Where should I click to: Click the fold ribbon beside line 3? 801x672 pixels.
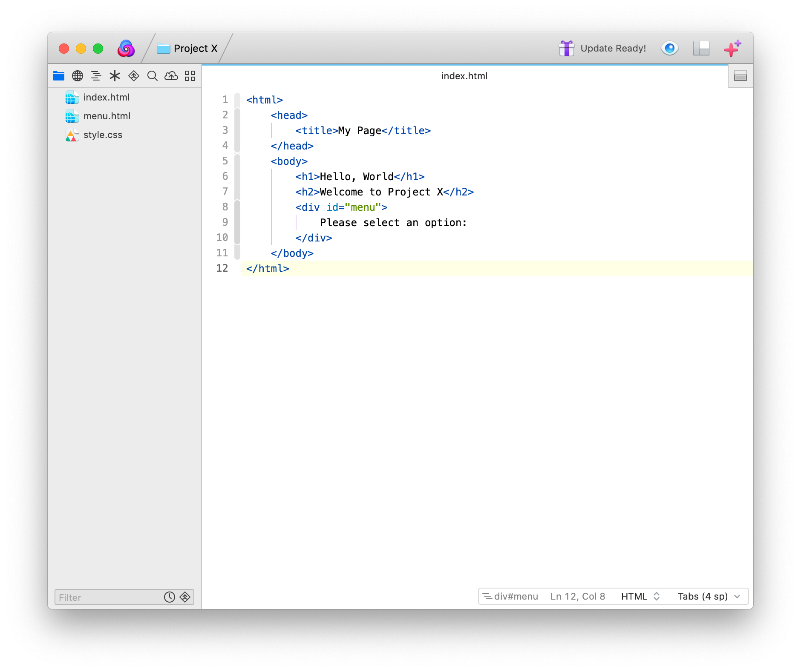[x=237, y=130]
